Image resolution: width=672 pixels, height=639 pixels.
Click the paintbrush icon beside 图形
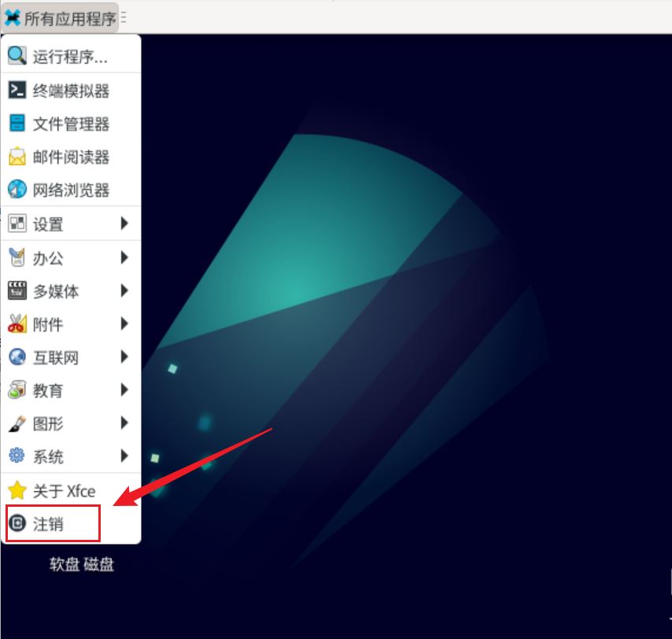pos(17,423)
